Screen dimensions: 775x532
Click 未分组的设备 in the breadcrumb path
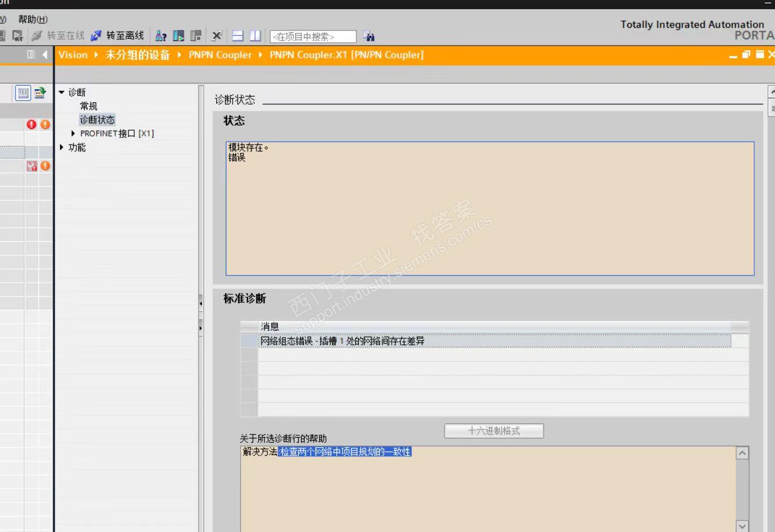pos(138,55)
